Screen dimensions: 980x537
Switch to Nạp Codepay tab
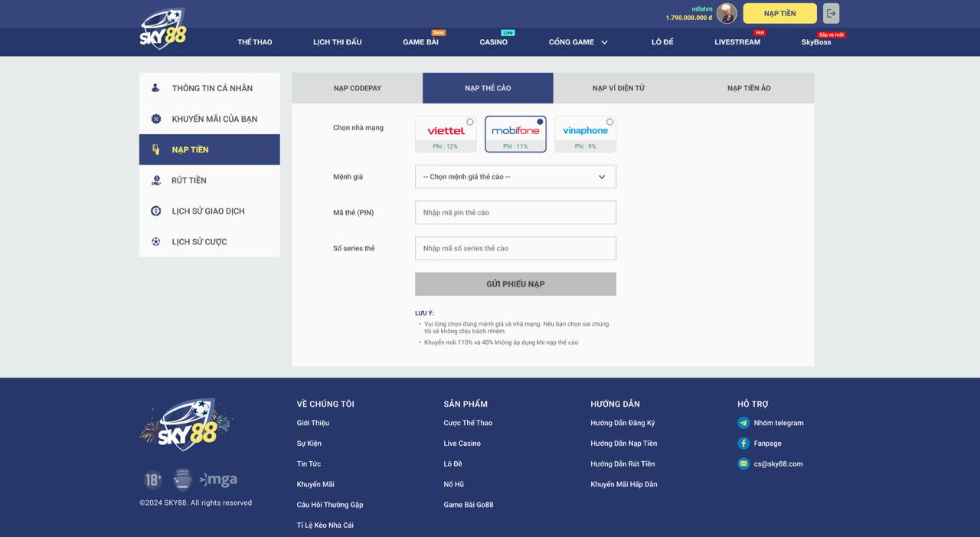(358, 88)
